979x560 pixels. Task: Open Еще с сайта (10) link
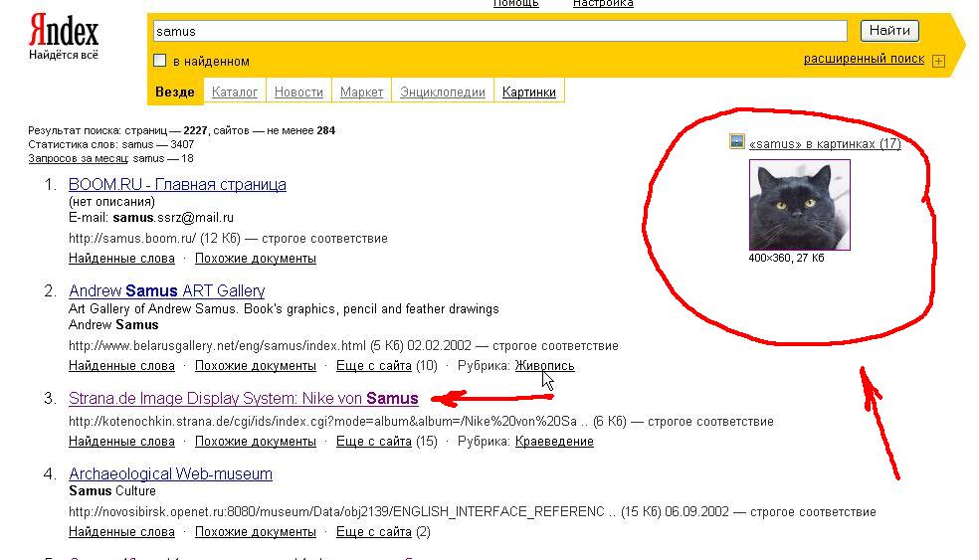point(386,366)
